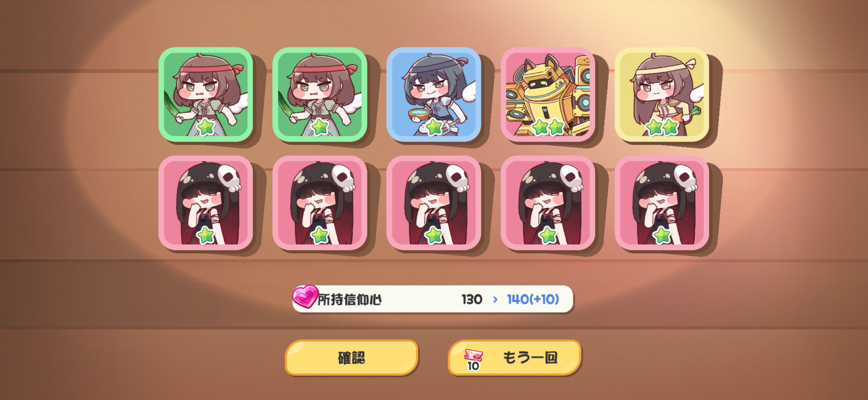
Task: Select the first green red-headband girl card
Action: [206, 94]
